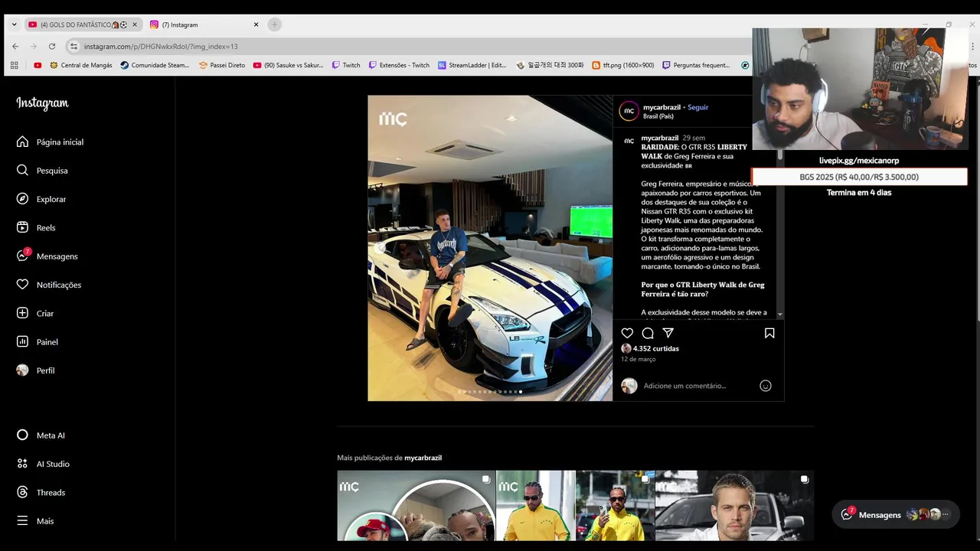Open first thumbnail under Mais publicações
The height and width of the screenshot is (551, 980).
[x=416, y=506]
